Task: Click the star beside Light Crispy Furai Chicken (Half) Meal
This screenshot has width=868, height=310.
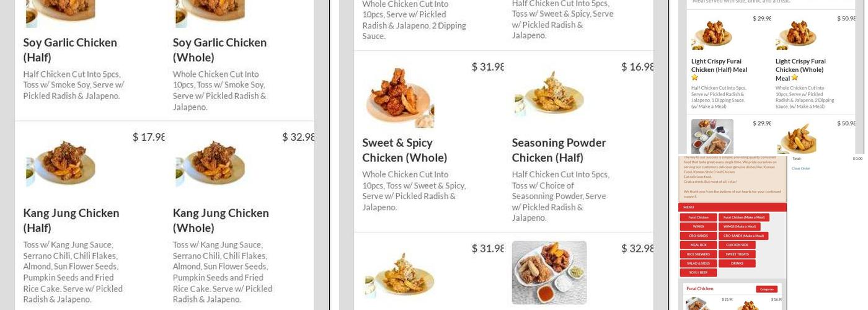Action: [x=694, y=78]
